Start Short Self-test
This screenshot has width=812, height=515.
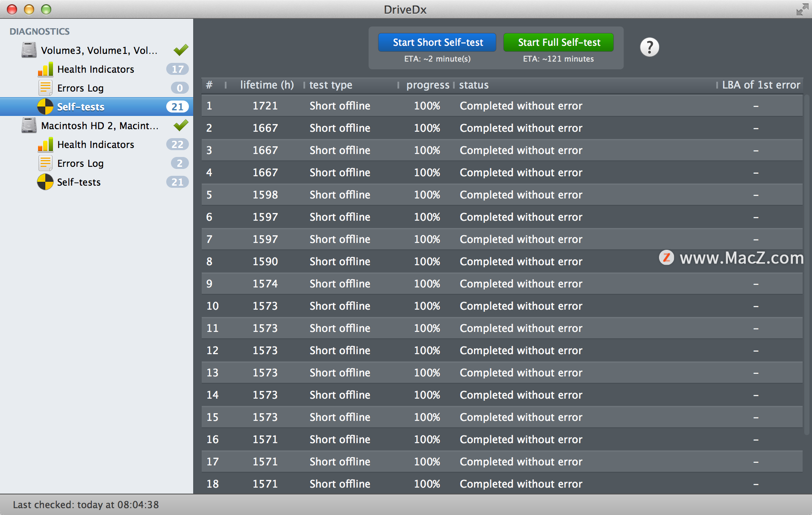click(437, 42)
